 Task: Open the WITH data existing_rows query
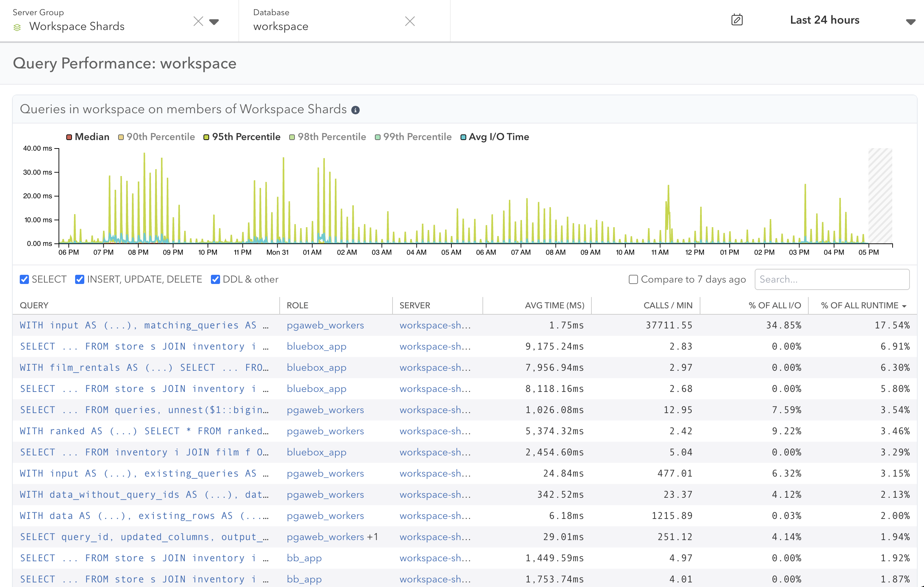(x=144, y=516)
